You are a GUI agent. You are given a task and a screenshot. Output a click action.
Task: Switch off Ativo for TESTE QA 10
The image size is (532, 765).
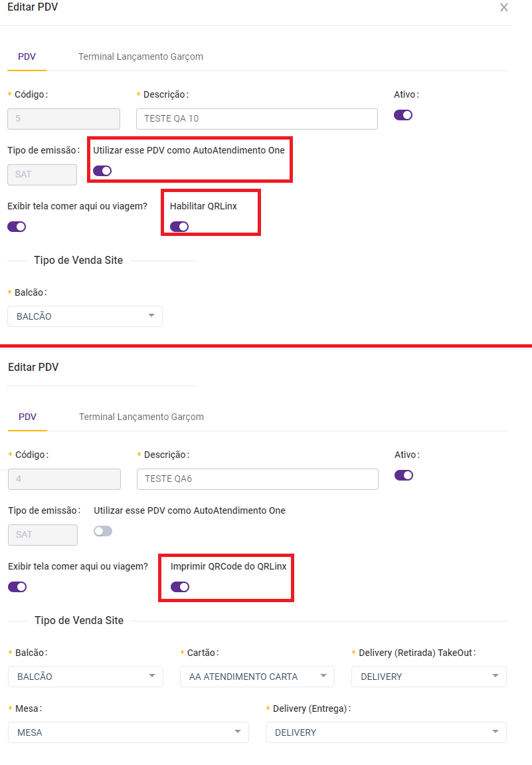point(403,115)
